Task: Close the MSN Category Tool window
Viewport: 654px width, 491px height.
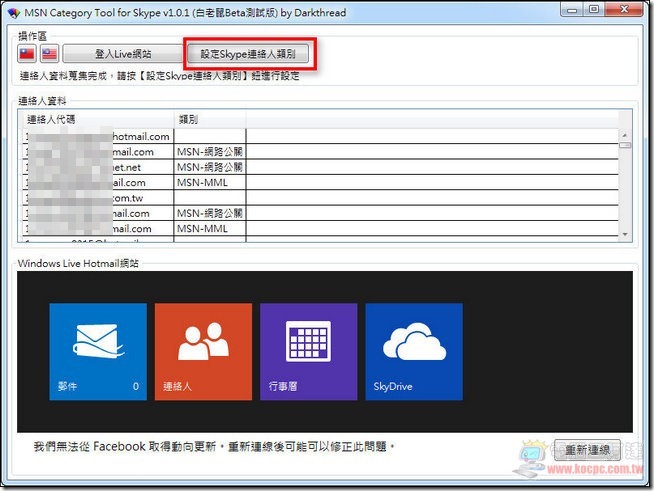Action: tap(624, 9)
